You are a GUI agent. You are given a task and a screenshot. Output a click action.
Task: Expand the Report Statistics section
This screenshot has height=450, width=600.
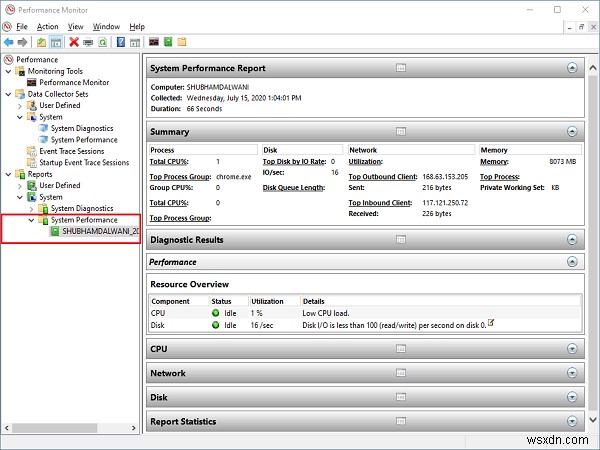pos(572,422)
